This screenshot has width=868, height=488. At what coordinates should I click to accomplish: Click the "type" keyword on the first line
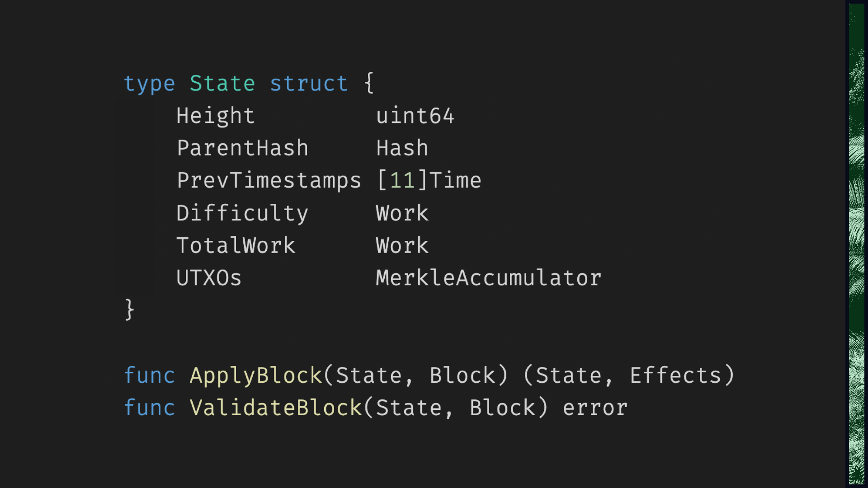click(149, 84)
